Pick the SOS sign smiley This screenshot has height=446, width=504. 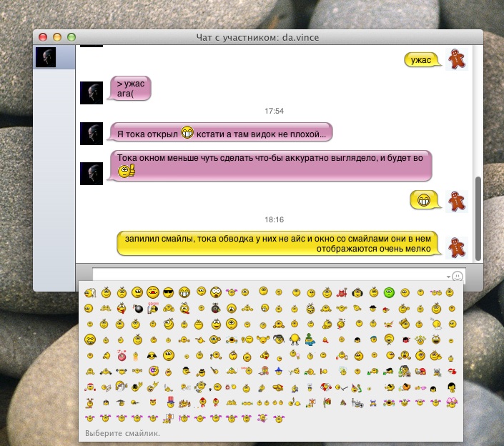[x=153, y=308]
